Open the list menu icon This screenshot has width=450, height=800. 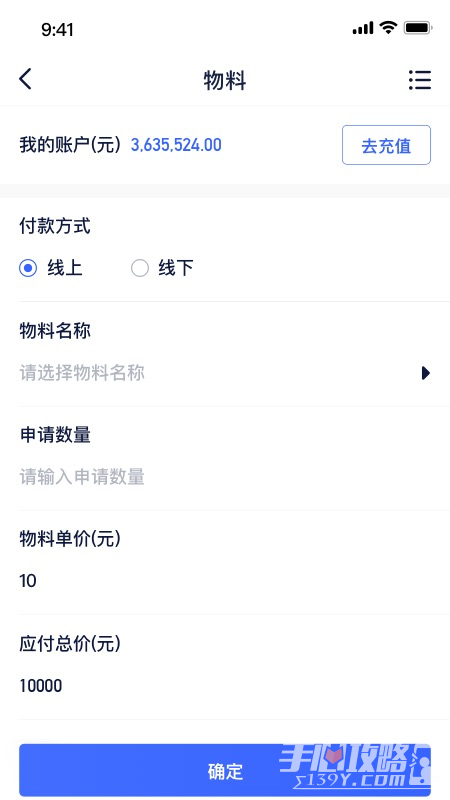tap(420, 80)
